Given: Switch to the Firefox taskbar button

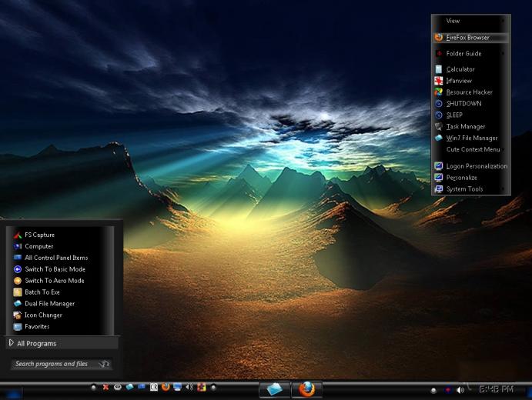Looking at the screenshot, I should pos(306,389).
